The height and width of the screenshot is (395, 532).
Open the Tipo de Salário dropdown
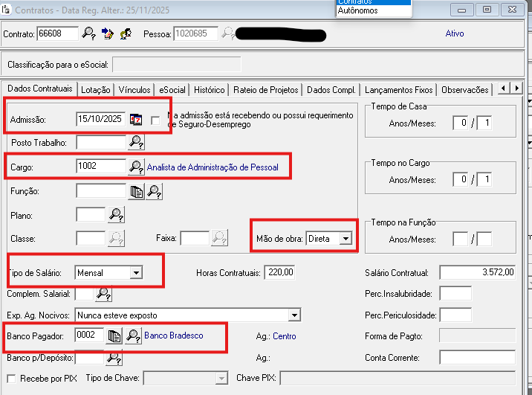[x=135, y=273]
